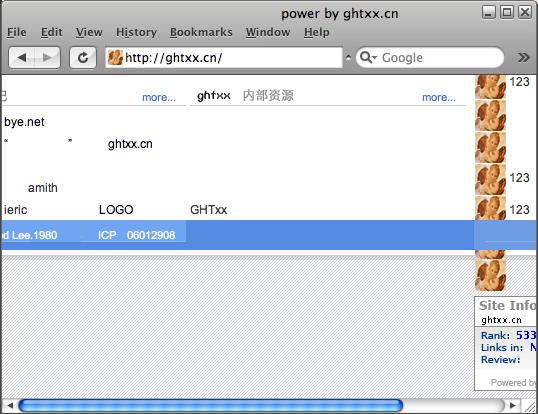Open the Bookmarks menu
Image resolution: width=538 pixels, height=414 pixels.
(x=201, y=32)
